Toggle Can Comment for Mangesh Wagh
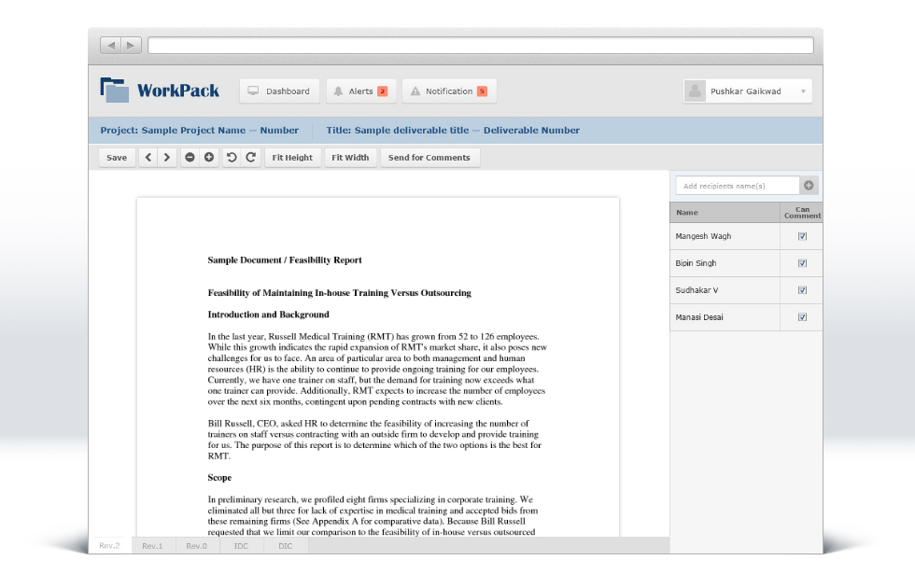 (x=801, y=236)
